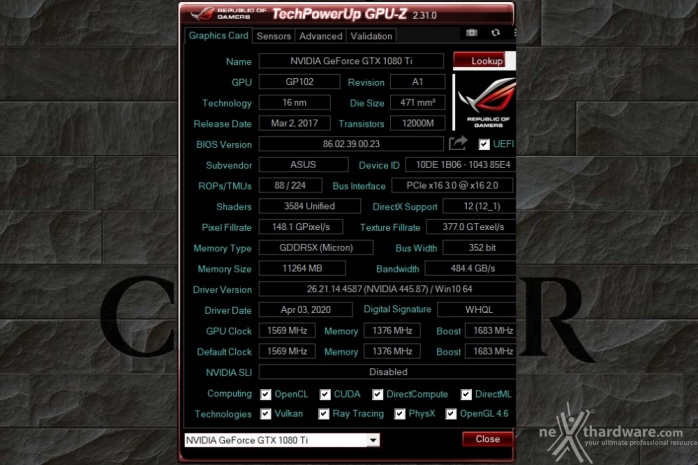
Task: Toggle the Ray Tracing checkbox
Action: [x=324, y=414]
